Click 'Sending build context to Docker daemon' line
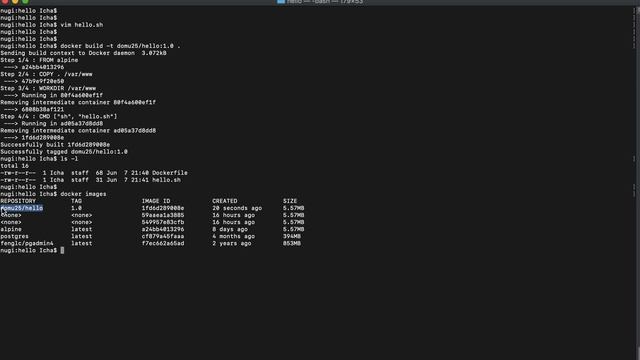 click(83, 53)
